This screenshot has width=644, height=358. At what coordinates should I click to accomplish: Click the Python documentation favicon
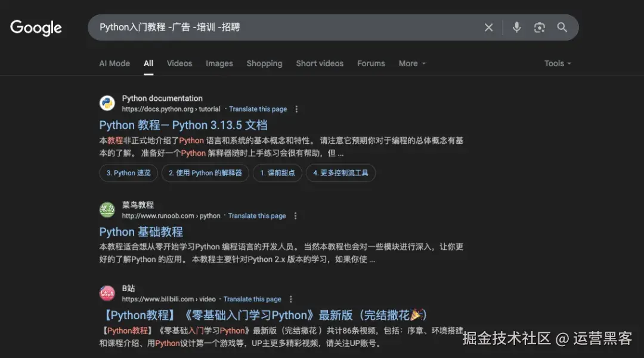[107, 103]
